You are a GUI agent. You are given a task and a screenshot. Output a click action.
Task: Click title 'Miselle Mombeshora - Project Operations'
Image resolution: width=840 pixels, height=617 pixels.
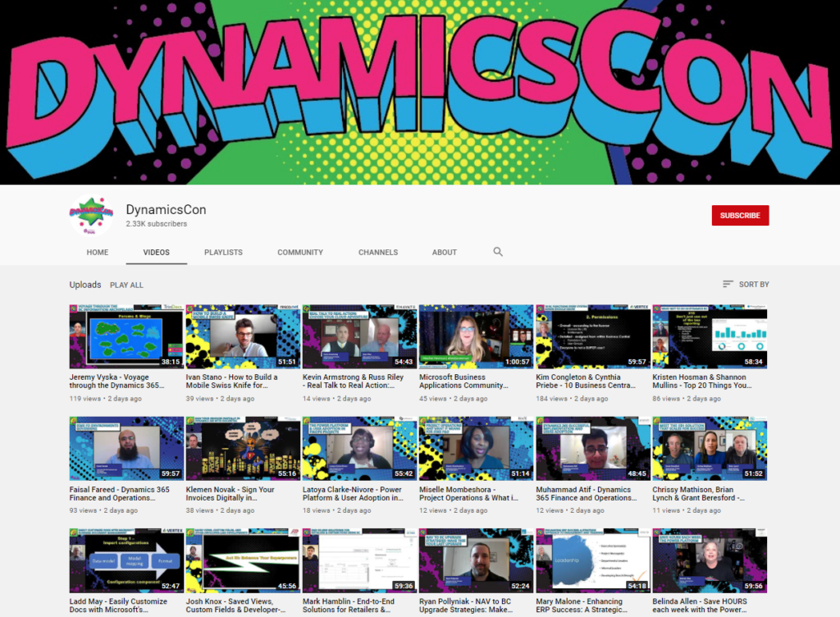pyautogui.click(x=468, y=494)
